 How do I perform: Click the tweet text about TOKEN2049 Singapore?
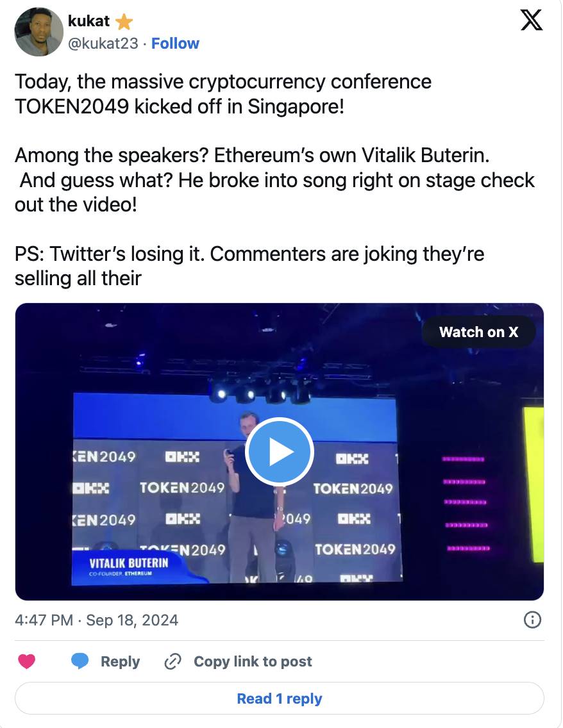pos(223,94)
